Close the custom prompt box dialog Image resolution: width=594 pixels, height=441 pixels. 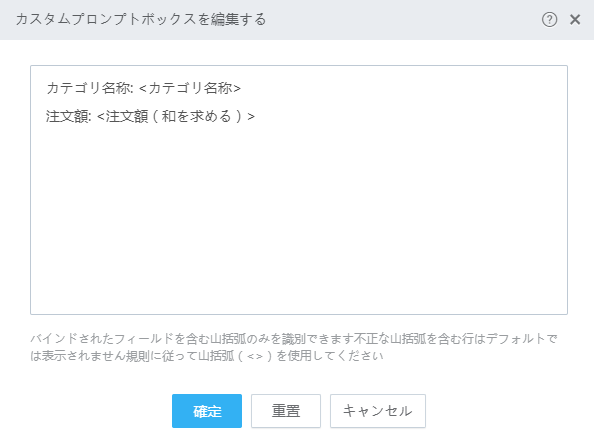575,19
